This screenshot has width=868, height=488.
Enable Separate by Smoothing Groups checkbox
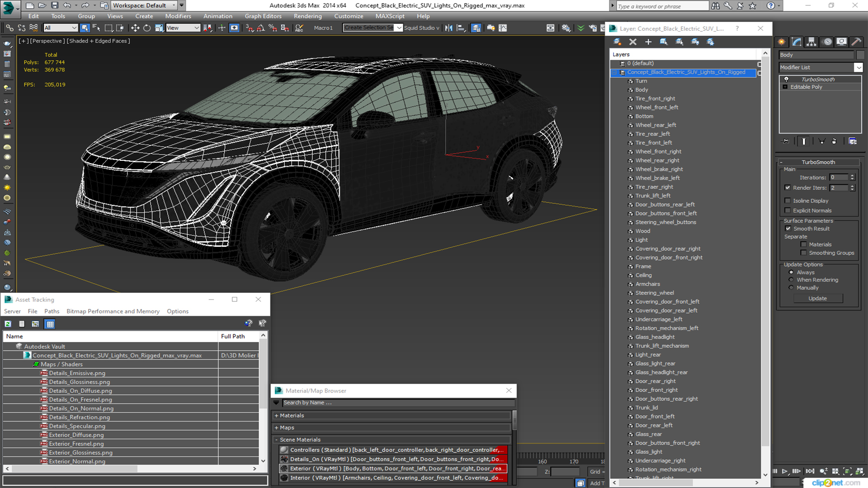803,253
